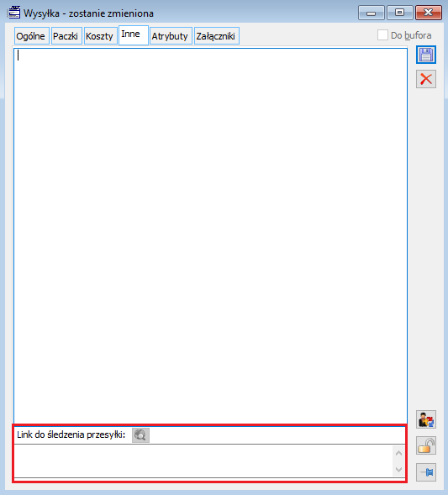Image resolution: width=448 pixels, height=495 pixels.
Task: Enable the Do bufora checkbox
Action: tap(382, 35)
